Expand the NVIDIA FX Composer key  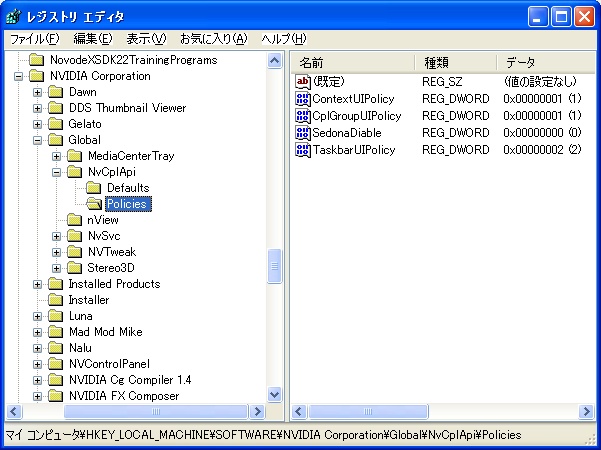37,396
